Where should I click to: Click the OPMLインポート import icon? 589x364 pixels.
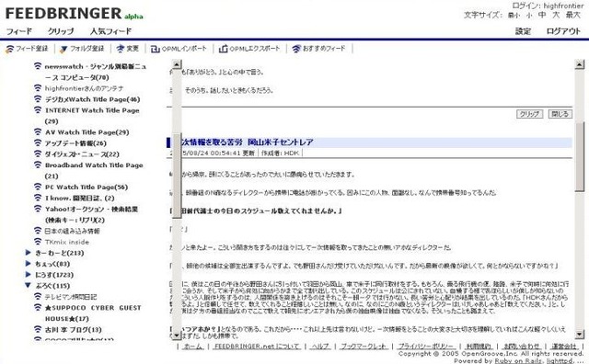[155, 49]
